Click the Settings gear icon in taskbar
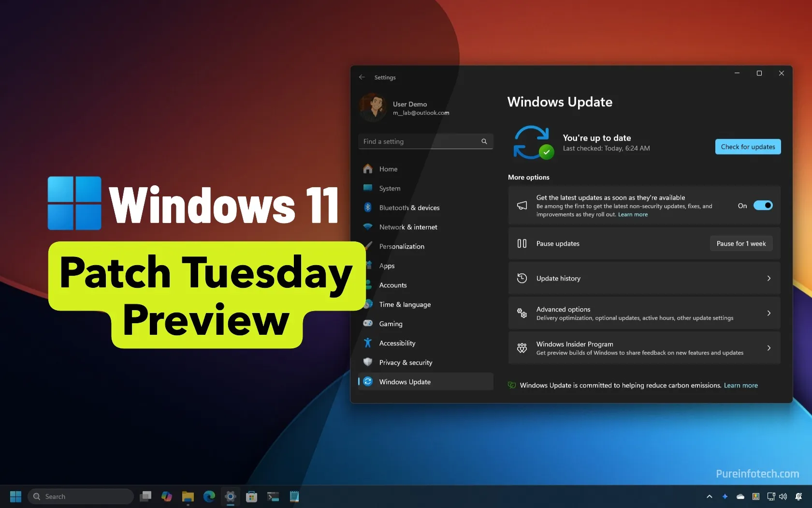Screen dimensions: 812x508 point(231,496)
